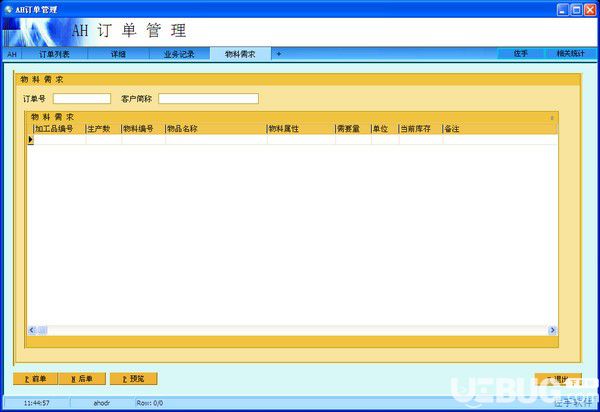This screenshot has width=600, height=412.
Task: Click the Row: 0/0 status text
Action: point(150,403)
